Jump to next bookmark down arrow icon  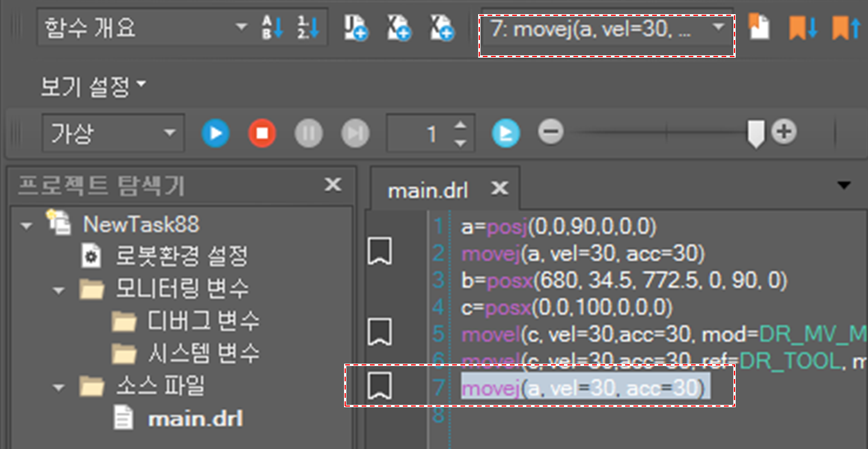(803, 28)
